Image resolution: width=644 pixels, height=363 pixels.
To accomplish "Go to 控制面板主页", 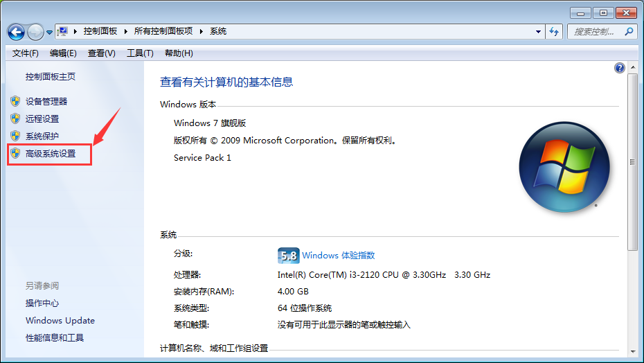I will click(51, 76).
